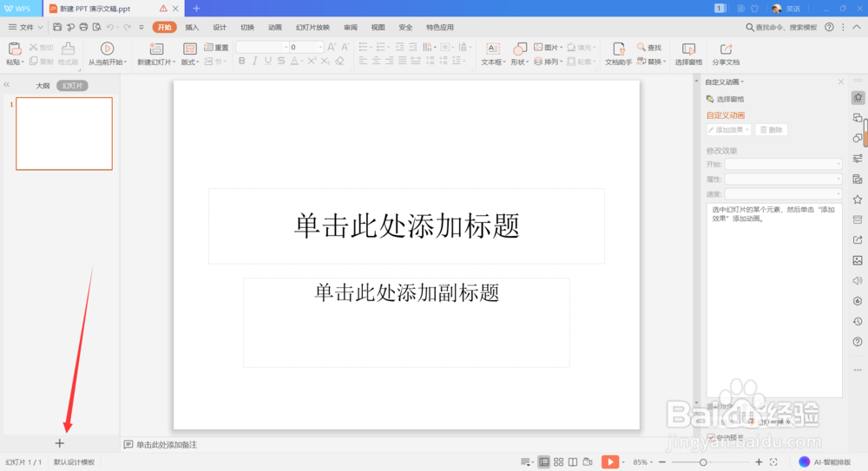Open the Transitions (切换) ribbon tab
868x471 pixels.
[247, 27]
